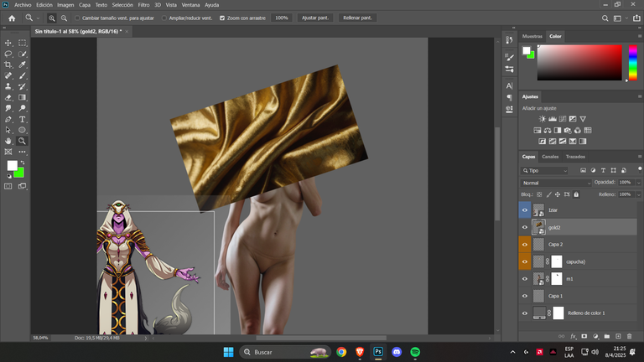The image size is (644, 362).
Task: Select the Ellipse shape tool
Action: (22, 130)
